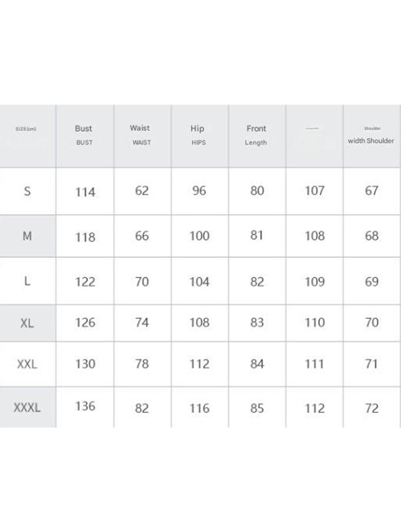The height and width of the screenshot is (532, 401).
Task: Select front length 83 for size XL
Action: (257, 323)
